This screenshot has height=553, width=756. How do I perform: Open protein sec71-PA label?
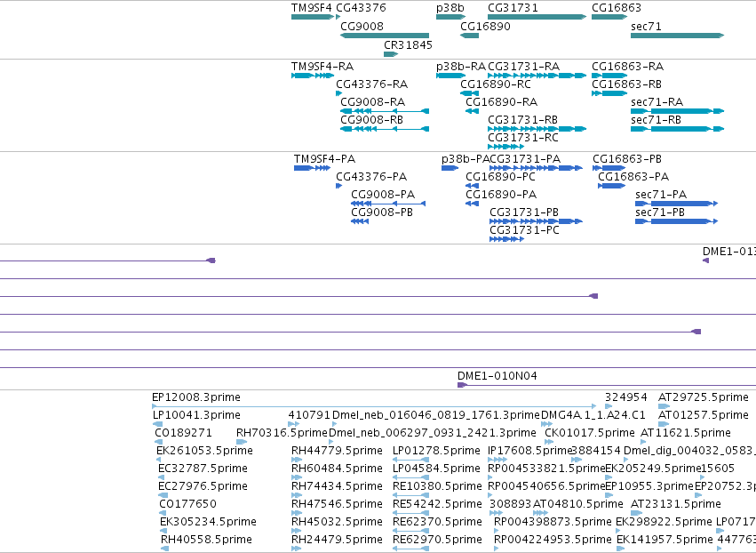click(661, 195)
